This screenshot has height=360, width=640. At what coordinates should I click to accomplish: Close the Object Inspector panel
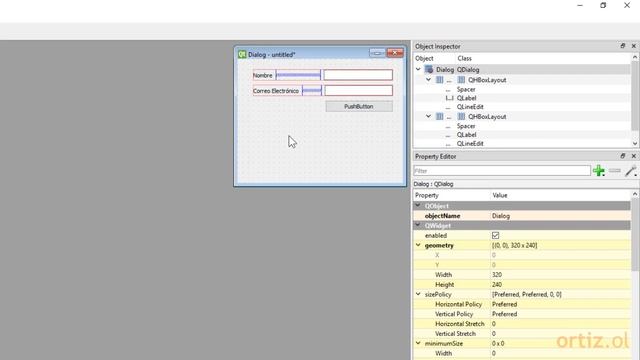633,46
